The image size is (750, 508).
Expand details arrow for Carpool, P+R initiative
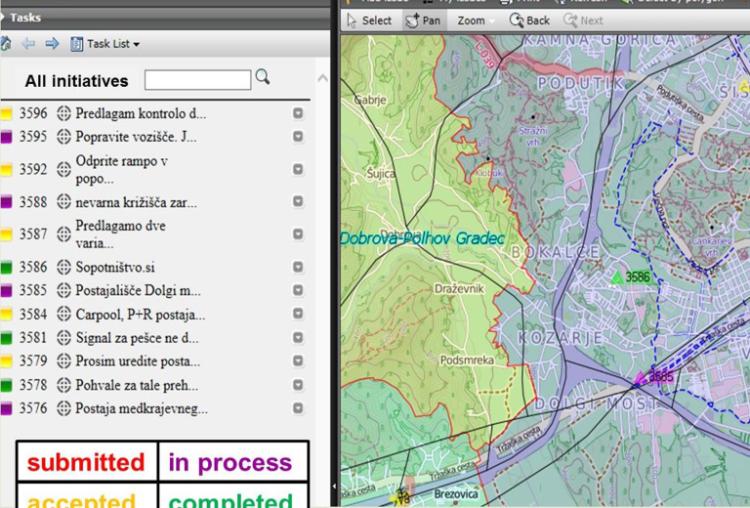[298, 315]
